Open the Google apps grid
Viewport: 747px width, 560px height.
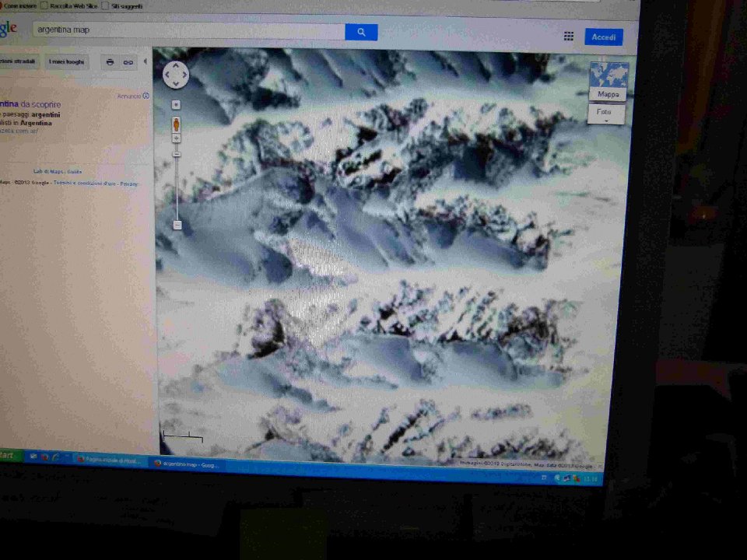pos(568,37)
